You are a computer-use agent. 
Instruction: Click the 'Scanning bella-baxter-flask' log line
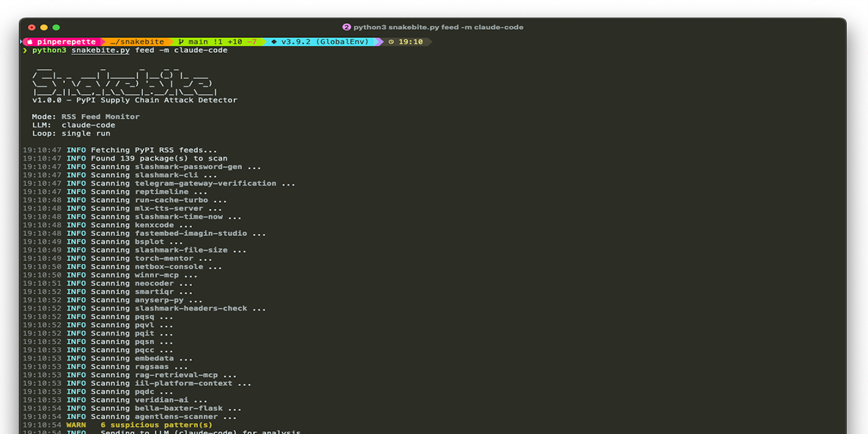coord(132,408)
